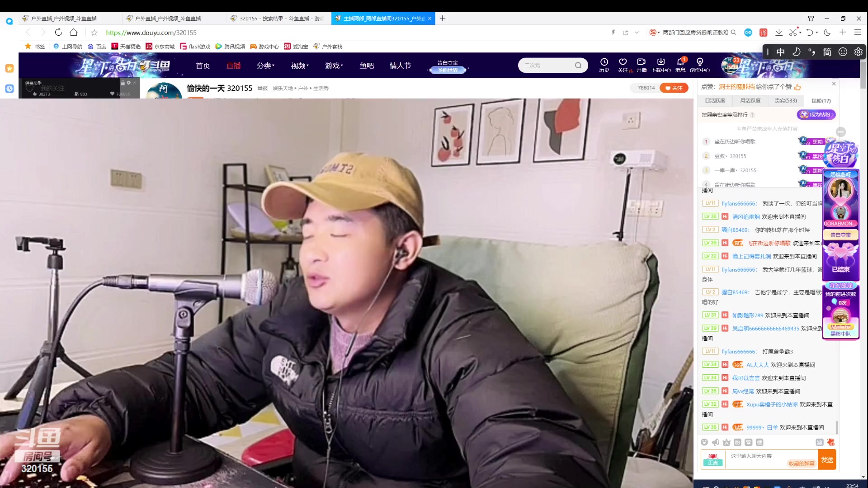Collapse the fan ranking list minus button

(840, 131)
